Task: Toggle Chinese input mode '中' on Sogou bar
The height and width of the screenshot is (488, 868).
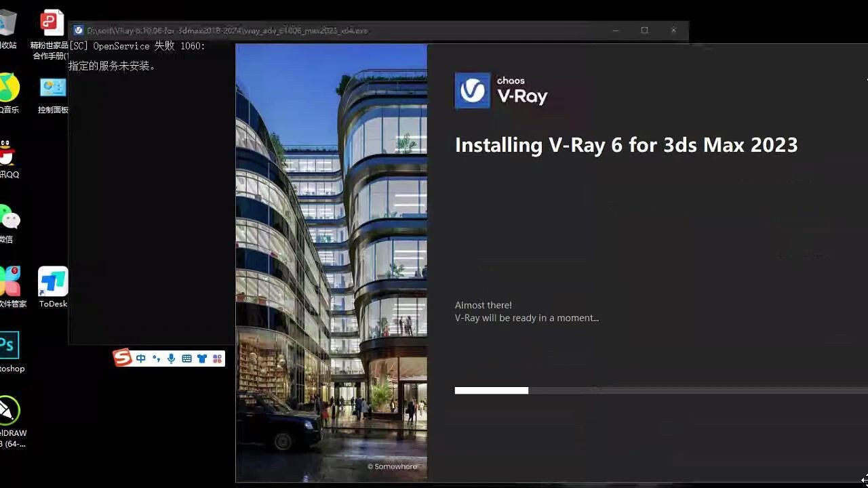Action: pos(141,359)
